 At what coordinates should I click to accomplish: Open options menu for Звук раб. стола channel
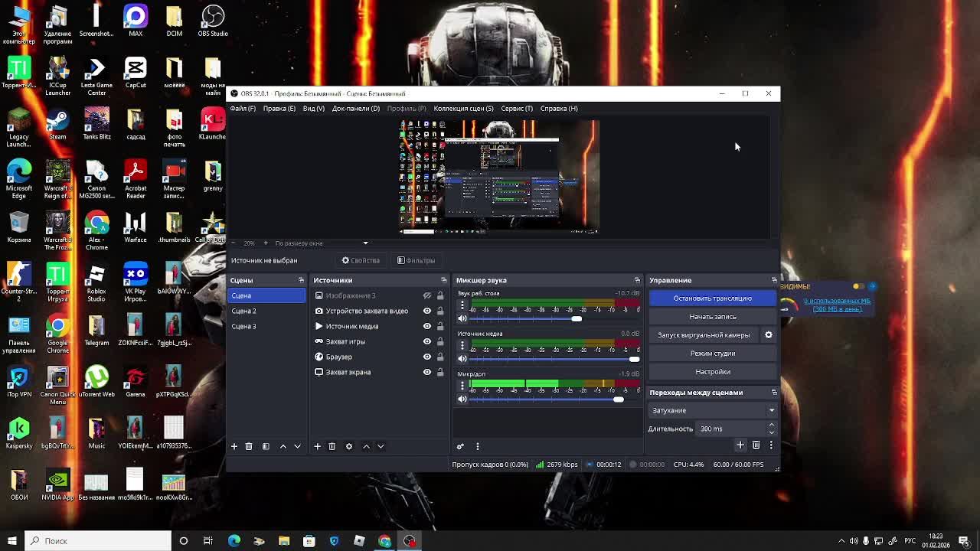pos(462,305)
